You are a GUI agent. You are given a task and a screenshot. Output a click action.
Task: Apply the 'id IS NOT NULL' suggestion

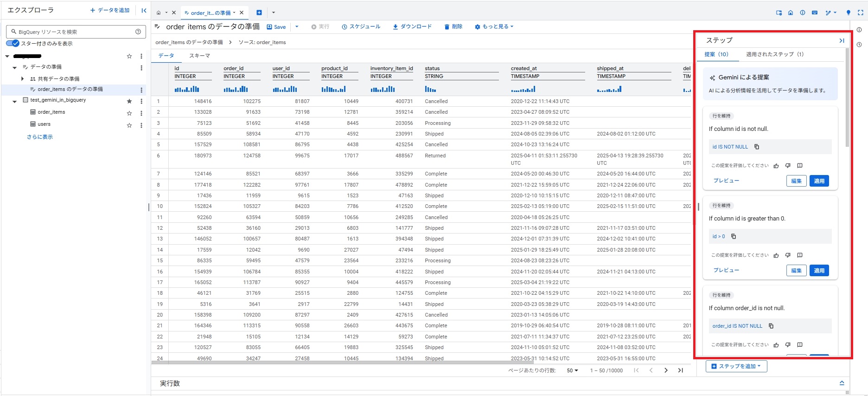click(x=819, y=181)
